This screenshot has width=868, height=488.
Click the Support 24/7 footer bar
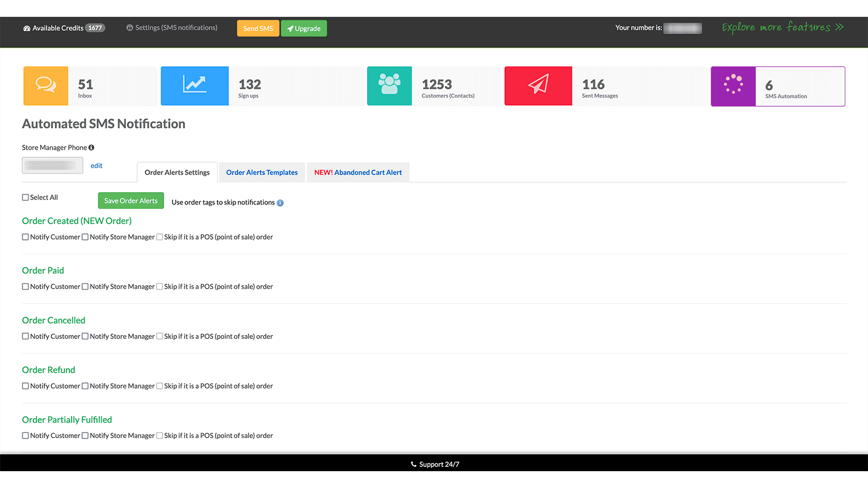coord(434,464)
